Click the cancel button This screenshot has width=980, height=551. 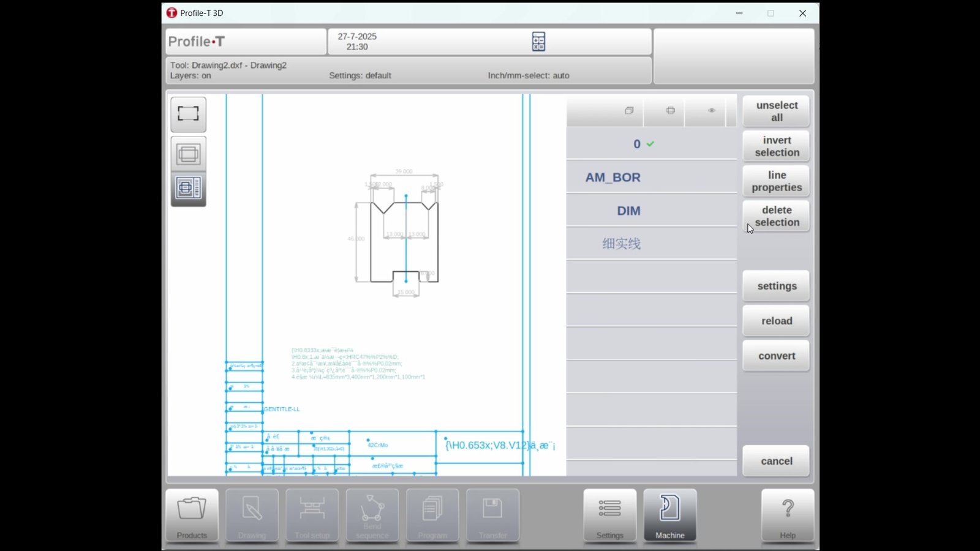[x=776, y=461]
